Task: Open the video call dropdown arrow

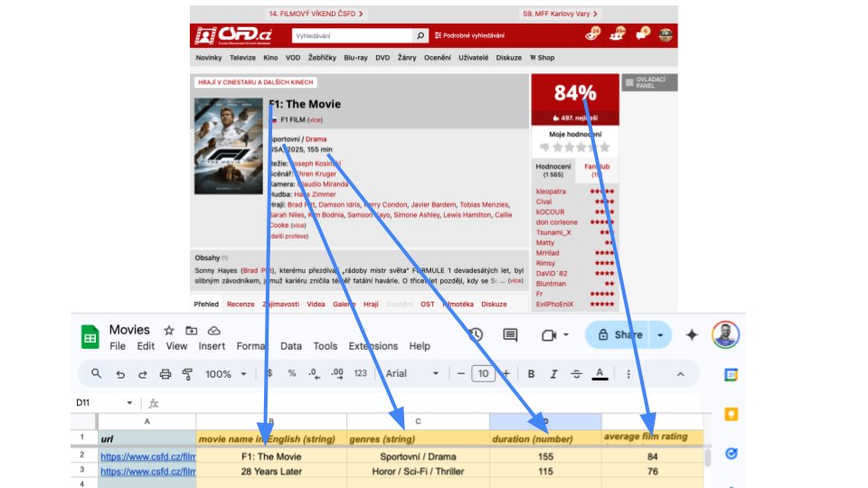Action: coord(566,334)
